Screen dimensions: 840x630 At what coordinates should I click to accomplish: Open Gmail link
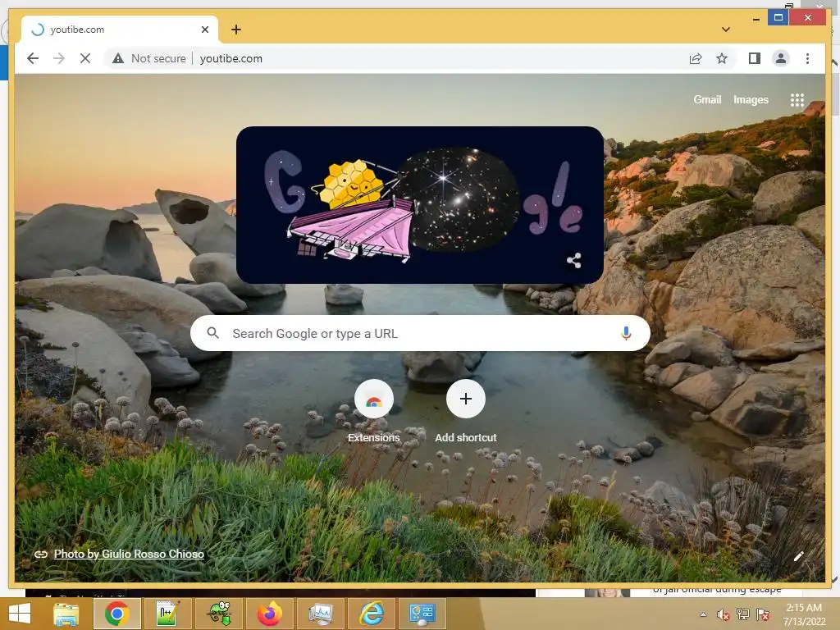coord(707,99)
